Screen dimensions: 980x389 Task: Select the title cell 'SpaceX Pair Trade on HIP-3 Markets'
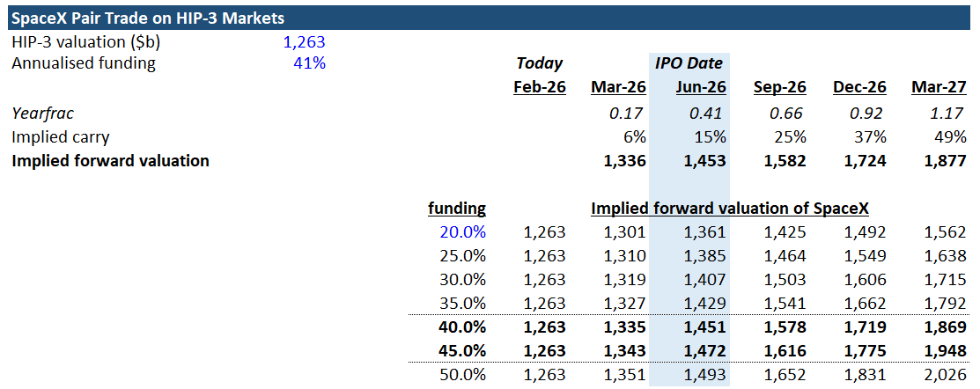pos(148,18)
